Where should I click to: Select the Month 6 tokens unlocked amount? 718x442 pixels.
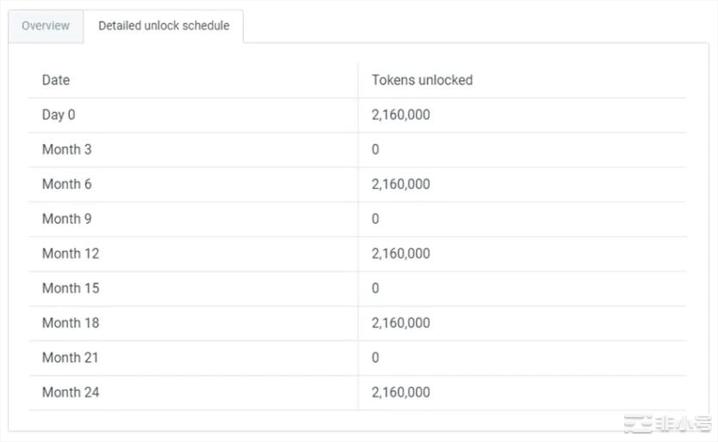401,184
